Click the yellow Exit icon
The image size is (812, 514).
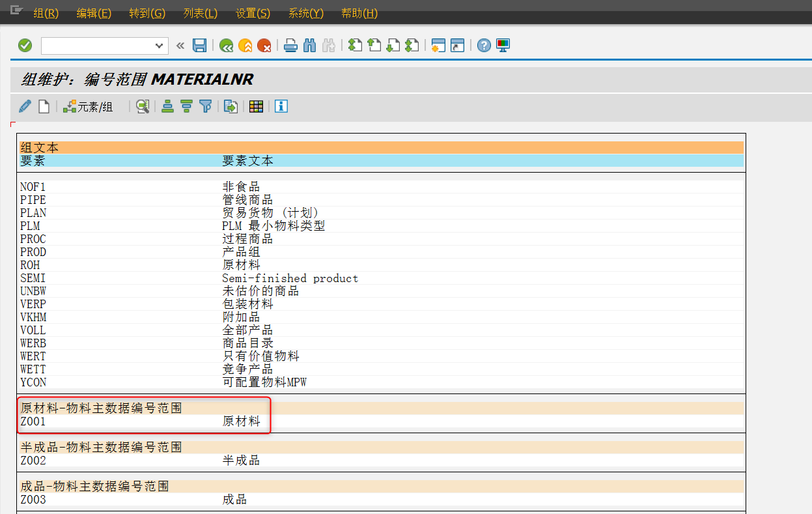point(244,45)
